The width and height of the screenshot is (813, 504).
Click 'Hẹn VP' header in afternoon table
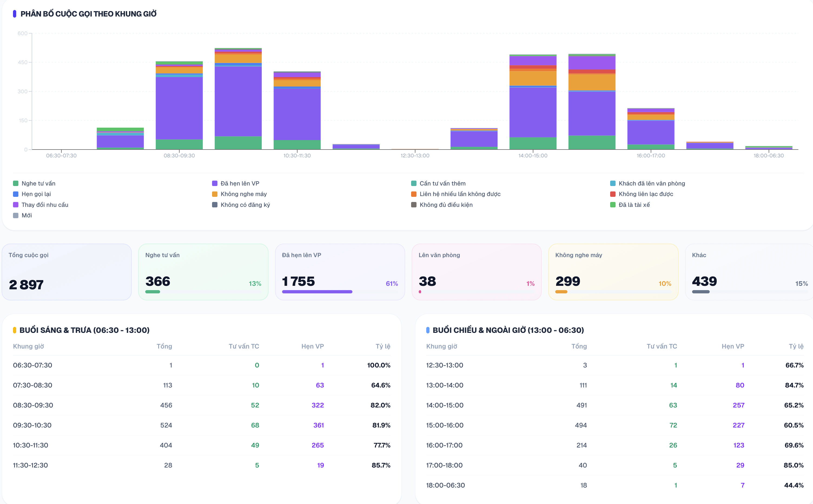tap(733, 346)
